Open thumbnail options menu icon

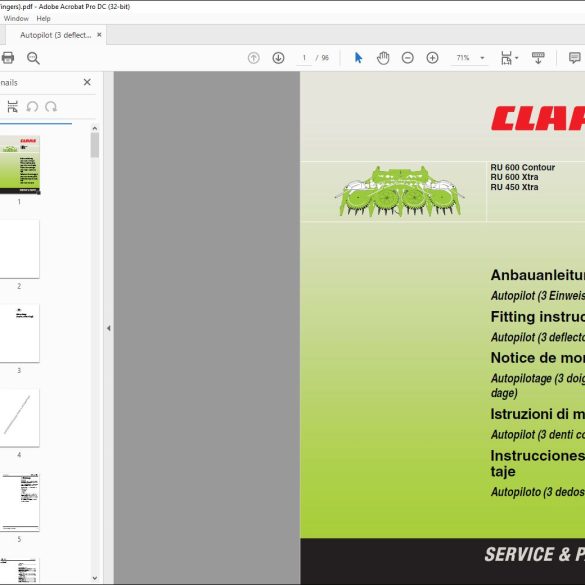pos(12,106)
